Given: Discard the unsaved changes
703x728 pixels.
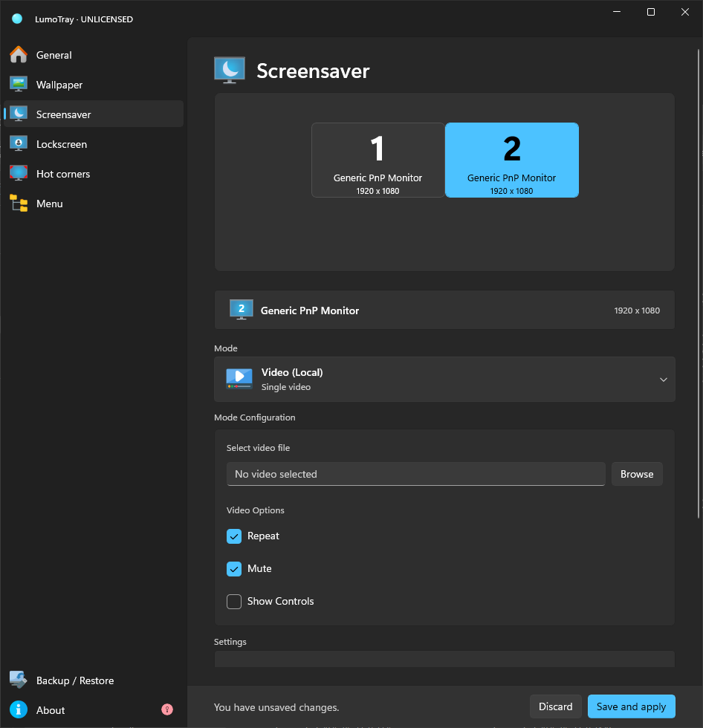Looking at the screenshot, I should coord(555,706).
